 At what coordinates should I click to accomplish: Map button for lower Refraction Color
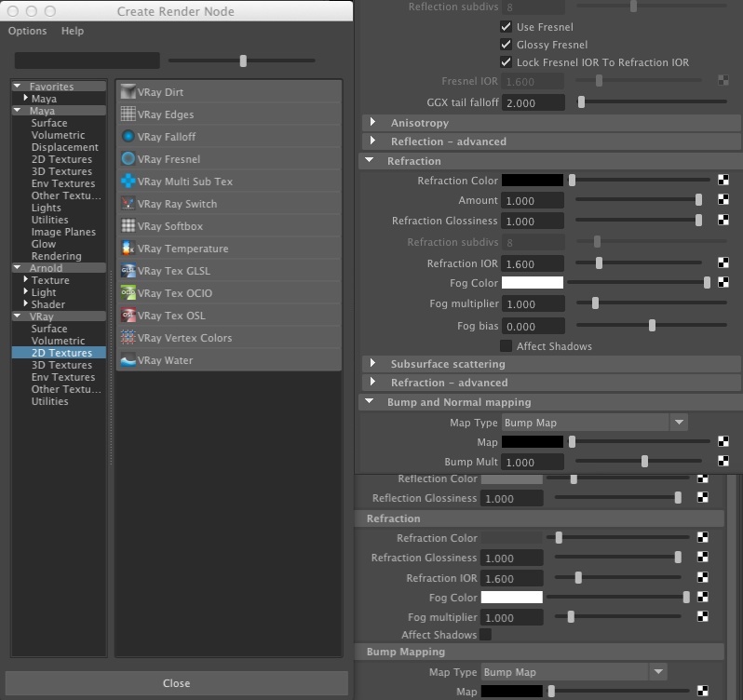tap(703, 537)
